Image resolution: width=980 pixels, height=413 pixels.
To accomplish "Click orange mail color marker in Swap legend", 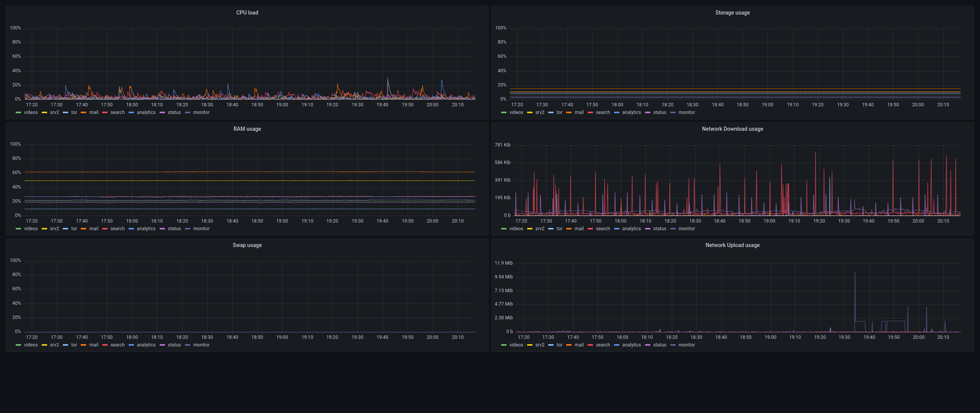I will pos(83,345).
